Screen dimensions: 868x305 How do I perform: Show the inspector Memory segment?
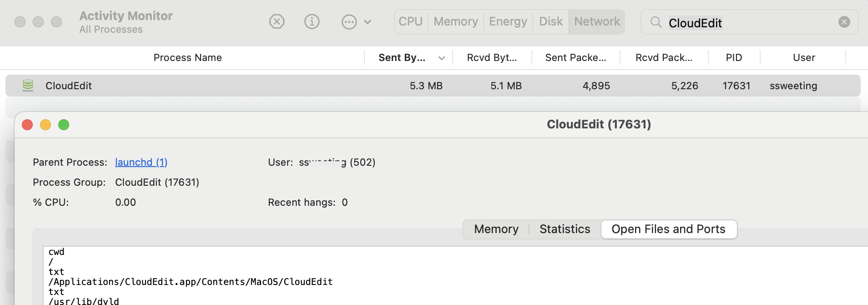(x=496, y=229)
